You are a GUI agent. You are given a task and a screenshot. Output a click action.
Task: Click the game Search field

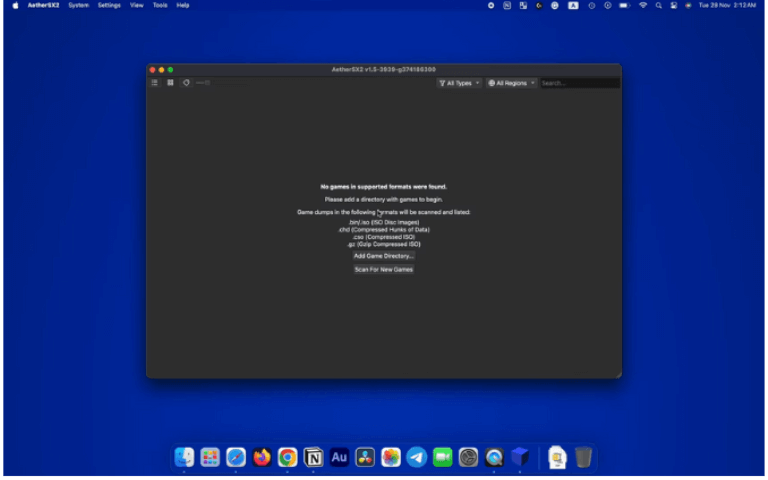pyautogui.click(x=579, y=83)
